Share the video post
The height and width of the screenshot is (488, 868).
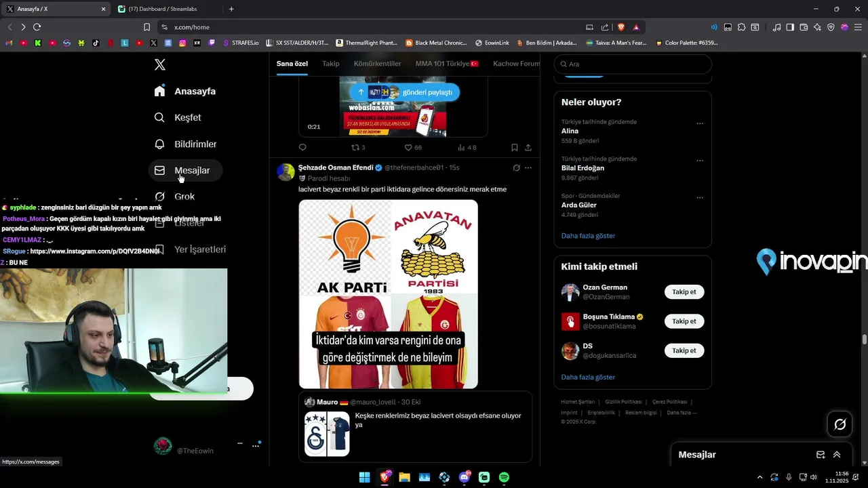pyautogui.click(x=528, y=147)
